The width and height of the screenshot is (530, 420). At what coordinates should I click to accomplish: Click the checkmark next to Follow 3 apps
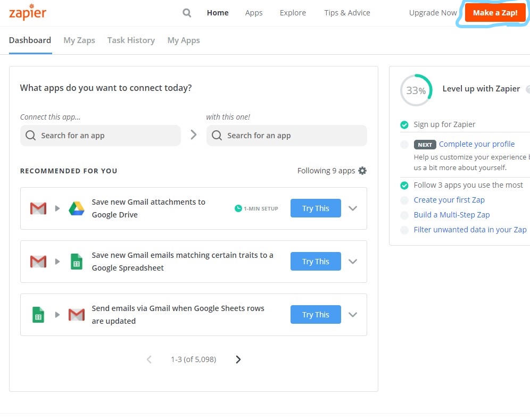point(404,186)
